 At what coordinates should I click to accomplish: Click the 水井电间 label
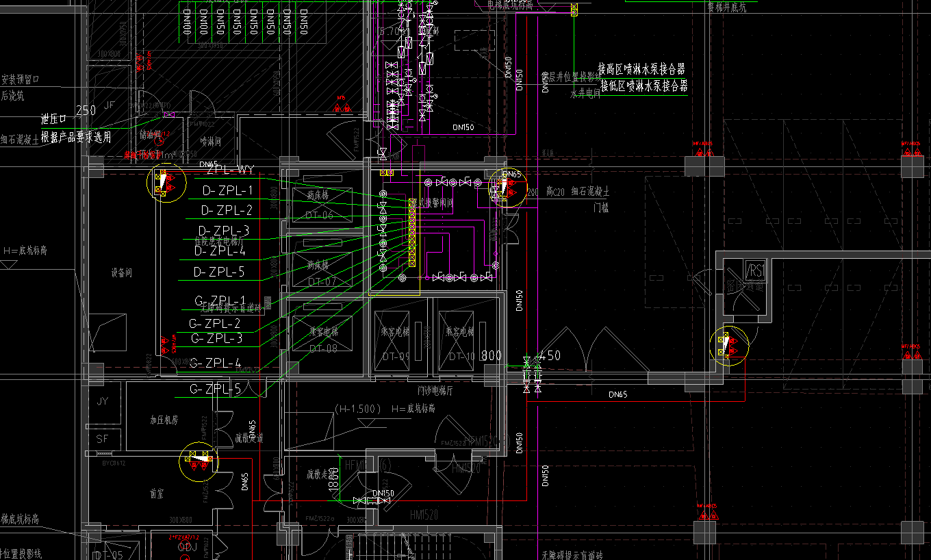pos(586,93)
